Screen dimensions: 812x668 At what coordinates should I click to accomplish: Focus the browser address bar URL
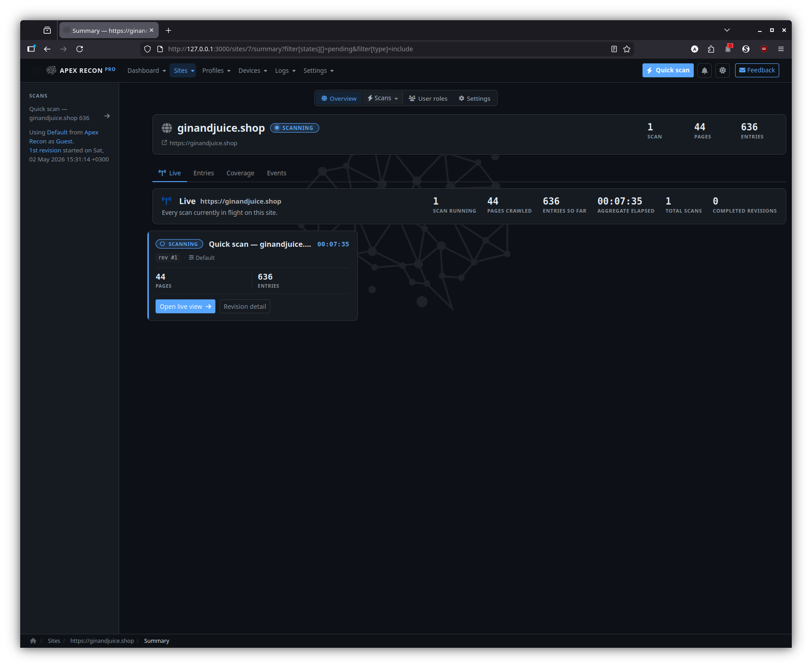point(387,49)
